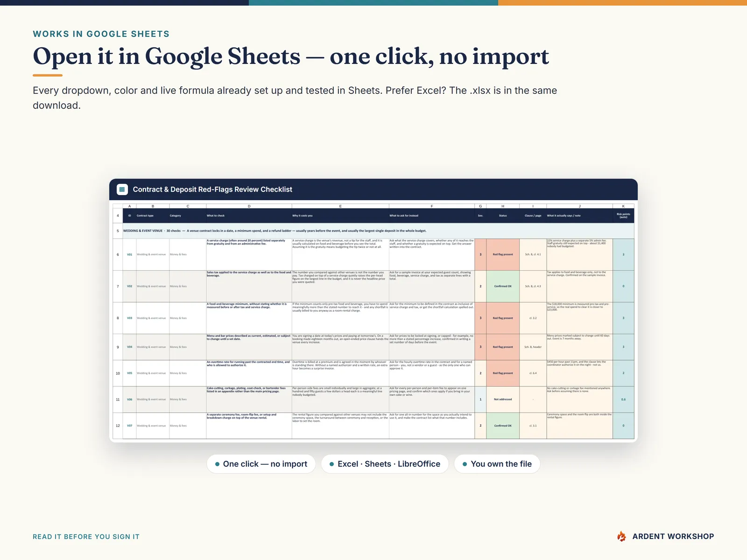Viewport: 747px width, 560px height.
Task: Click the 'cl. 3.1' clause cell
Action: click(x=533, y=426)
